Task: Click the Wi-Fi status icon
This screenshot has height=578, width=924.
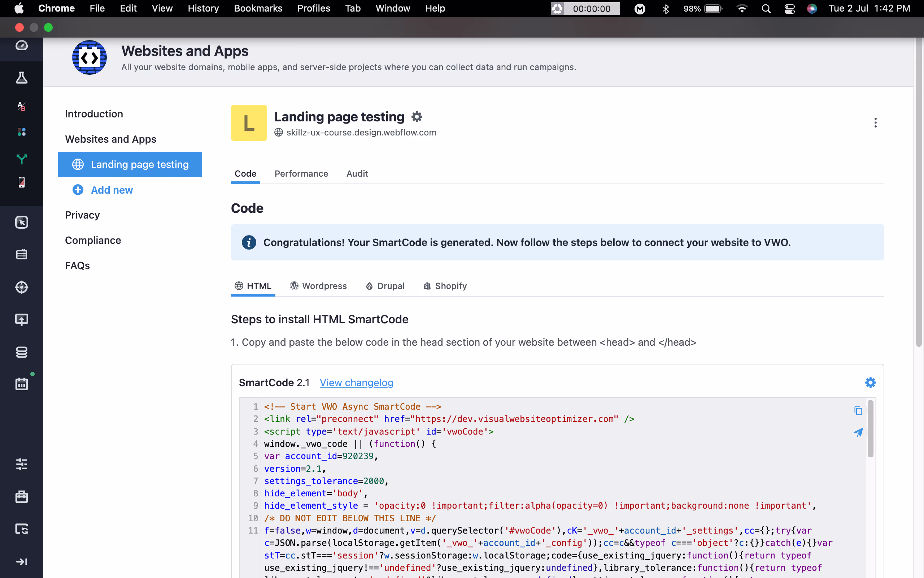Action: click(x=741, y=8)
